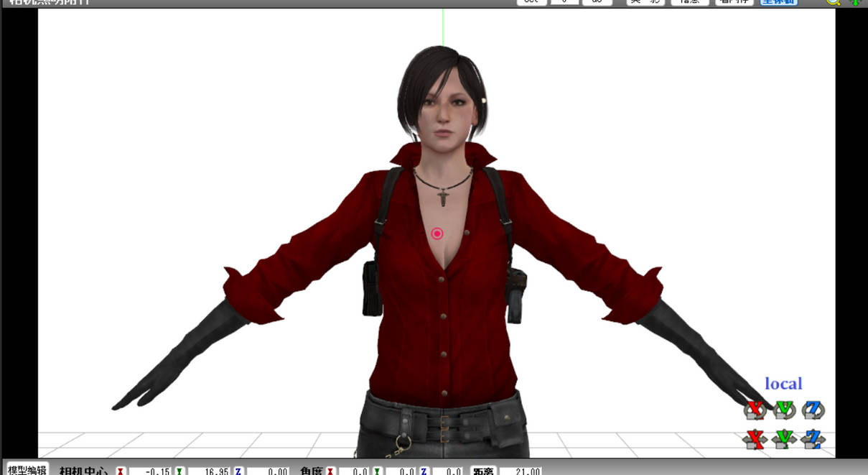Click the camera center X value -0.15

(149, 471)
